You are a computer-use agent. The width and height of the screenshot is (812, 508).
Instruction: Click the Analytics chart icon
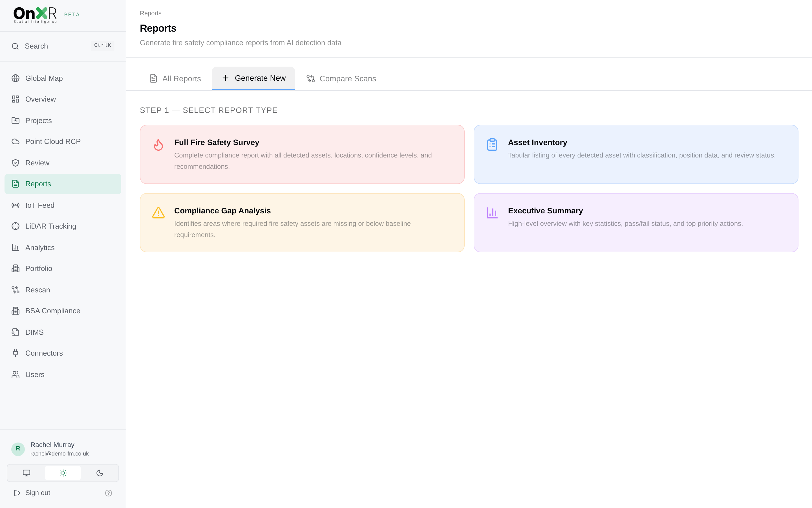pos(16,247)
